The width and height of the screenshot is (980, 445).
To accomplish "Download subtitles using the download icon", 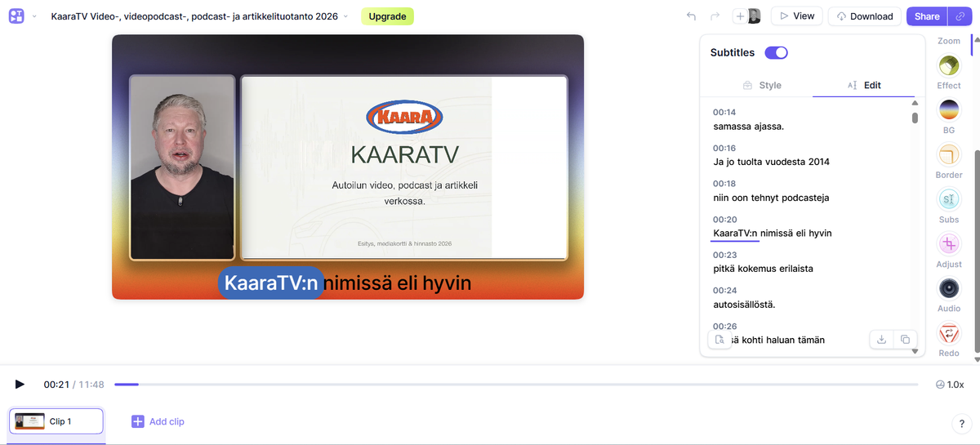I will tap(881, 340).
